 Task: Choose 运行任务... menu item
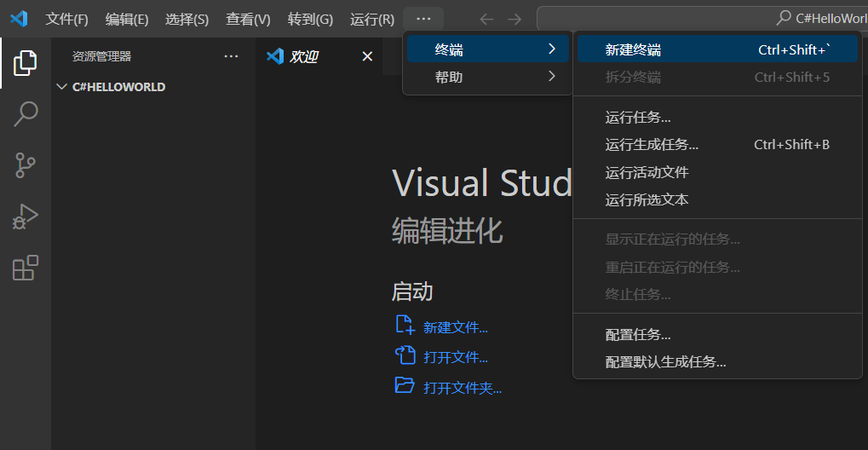point(717,117)
